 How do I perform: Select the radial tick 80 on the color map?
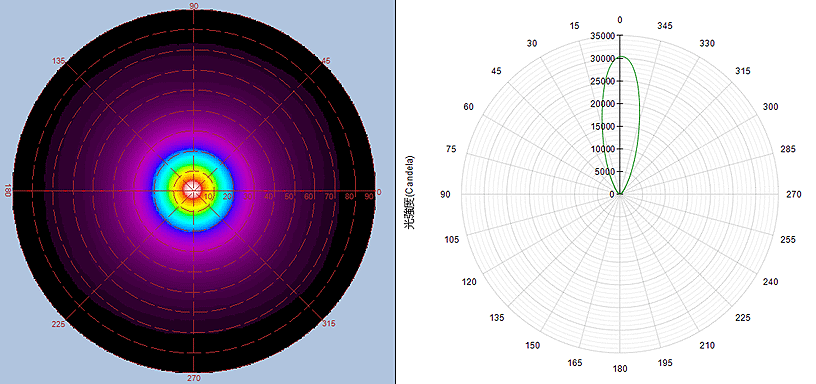coord(349,197)
